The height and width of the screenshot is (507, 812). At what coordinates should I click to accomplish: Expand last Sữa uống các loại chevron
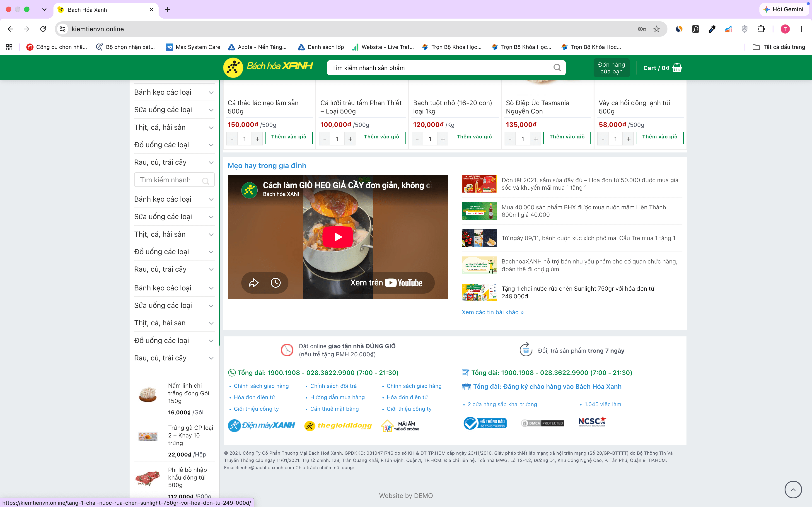[x=211, y=305]
